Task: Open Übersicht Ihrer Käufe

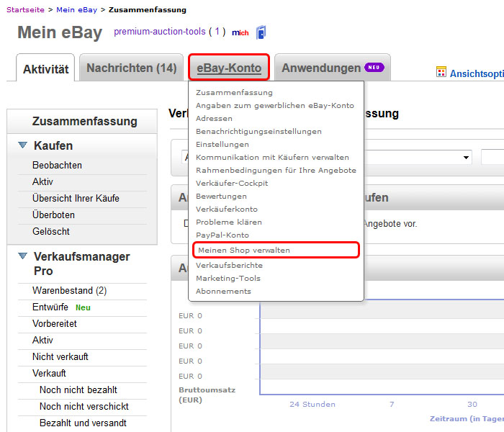Action: coord(76,198)
